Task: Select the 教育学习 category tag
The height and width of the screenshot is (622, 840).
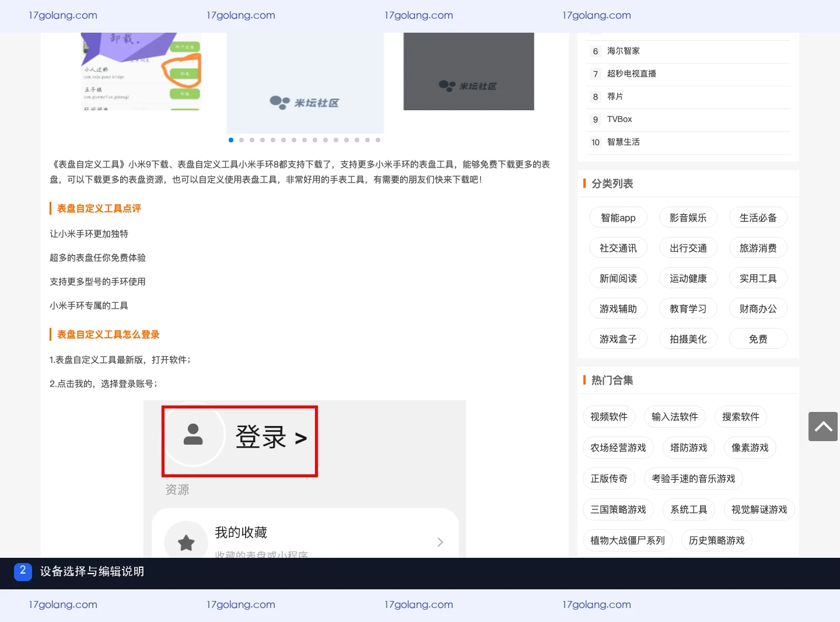Action: [688, 309]
